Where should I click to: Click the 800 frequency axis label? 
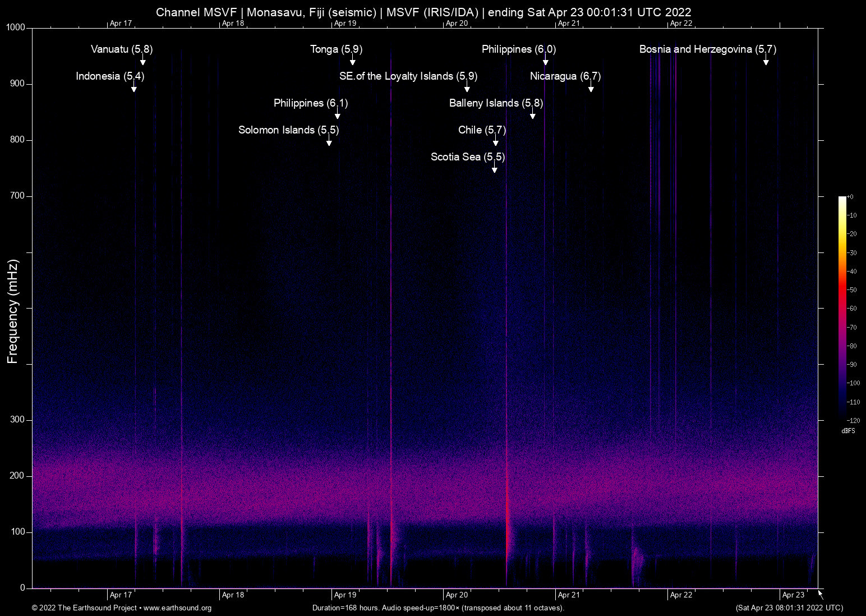click(18, 140)
